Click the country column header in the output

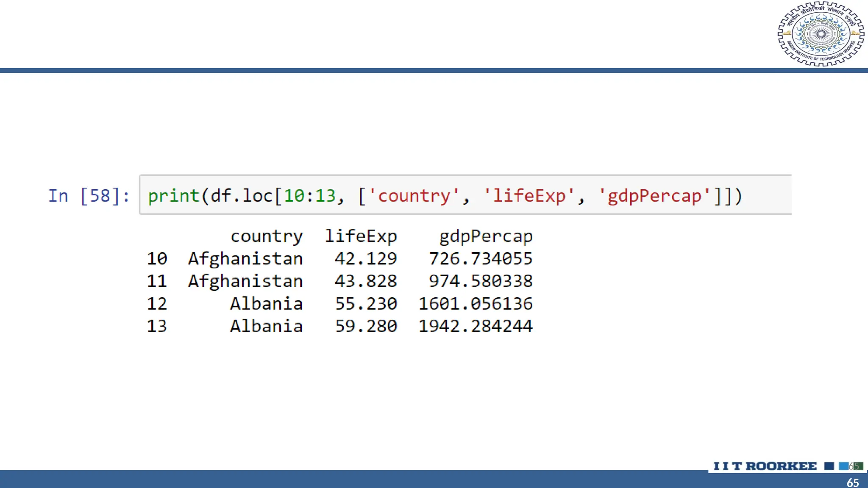point(267,236)
